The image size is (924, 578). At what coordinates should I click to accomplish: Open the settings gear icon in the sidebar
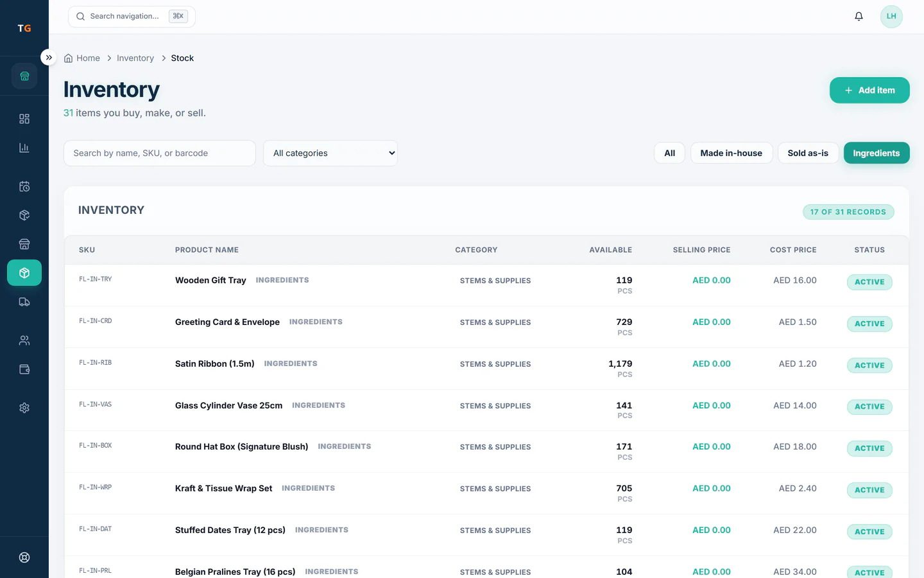24,408
